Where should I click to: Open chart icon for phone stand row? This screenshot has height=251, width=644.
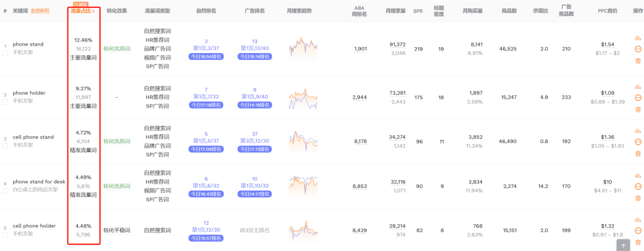pyautogui.click(x=638, y=38)
